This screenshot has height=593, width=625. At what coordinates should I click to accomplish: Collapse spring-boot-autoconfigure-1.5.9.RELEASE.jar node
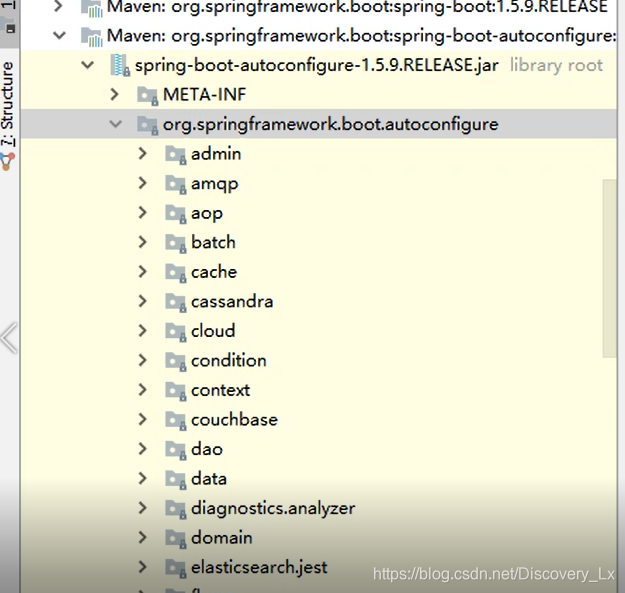87,65
